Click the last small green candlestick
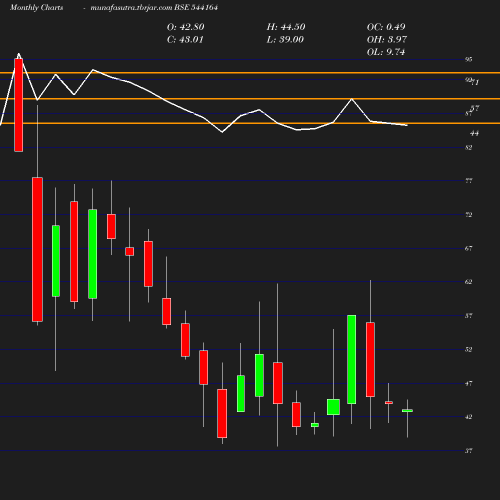 407,410
